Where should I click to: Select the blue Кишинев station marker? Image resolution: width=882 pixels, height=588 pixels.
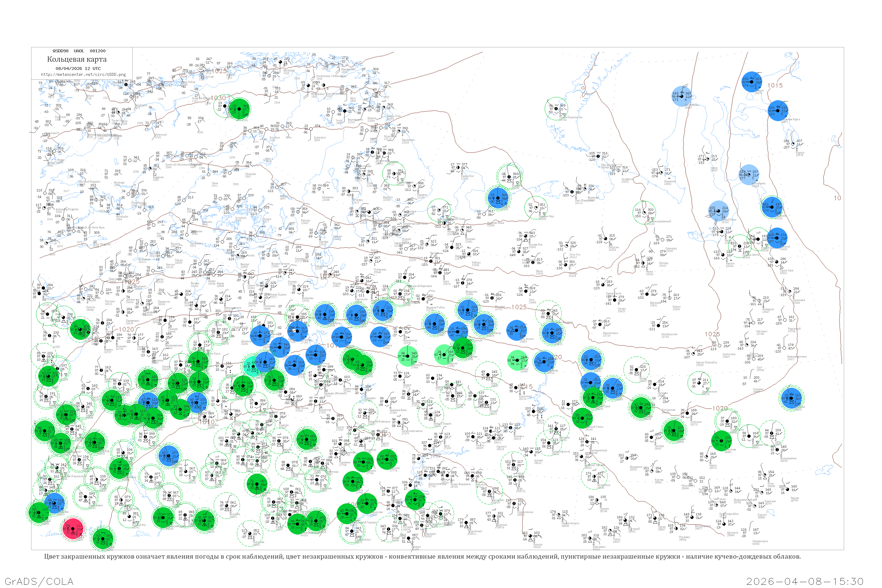click(x=55, y=503)
